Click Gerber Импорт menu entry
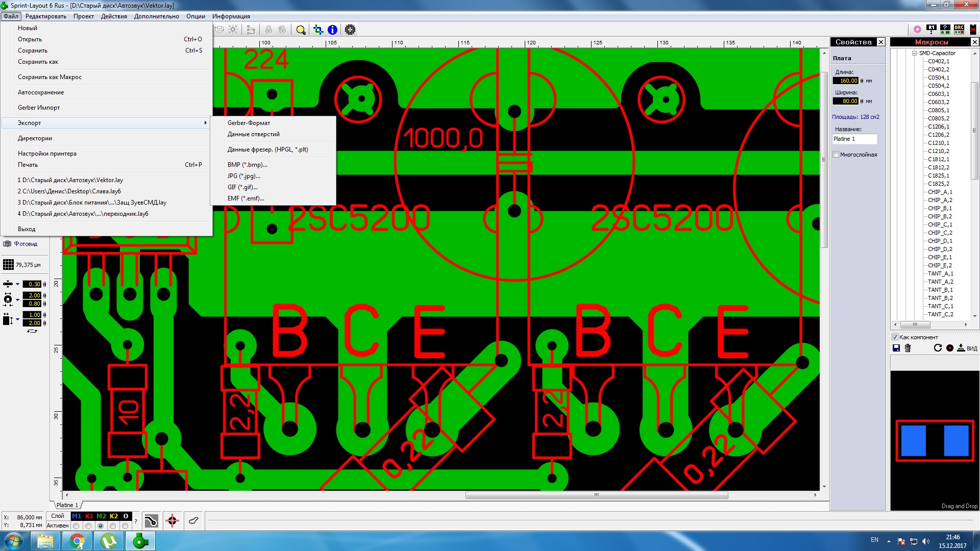980x551 pixels. tap(106, 108)
